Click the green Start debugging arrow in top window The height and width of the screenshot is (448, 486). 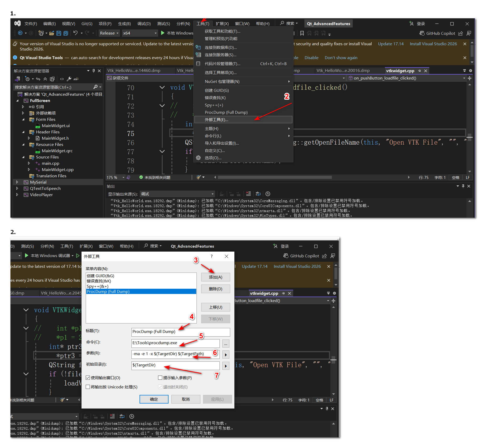163,33
